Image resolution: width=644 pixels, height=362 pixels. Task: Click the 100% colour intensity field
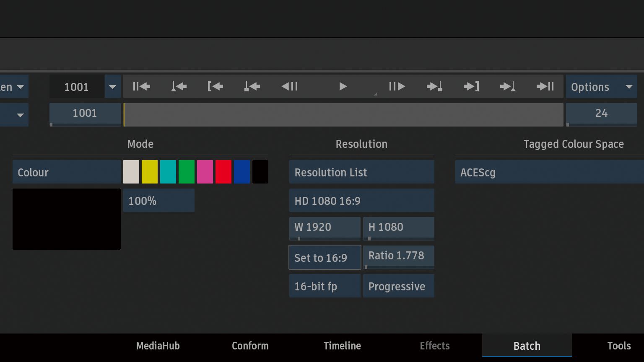pos(159,201)
